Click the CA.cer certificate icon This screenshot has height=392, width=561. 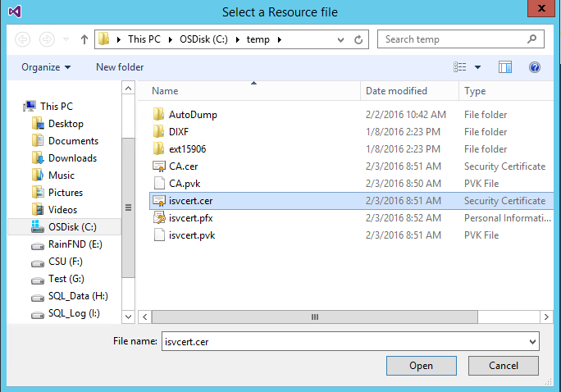[159, 166]
